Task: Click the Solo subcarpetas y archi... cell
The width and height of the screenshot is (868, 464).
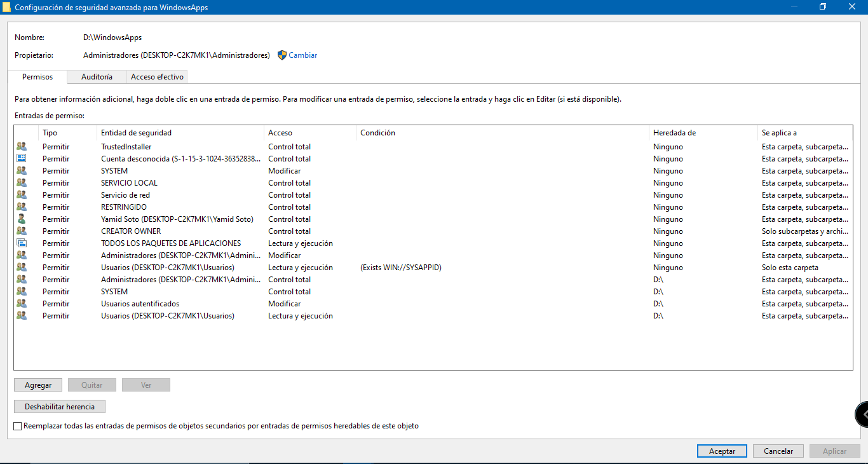Action: [805, 231]
